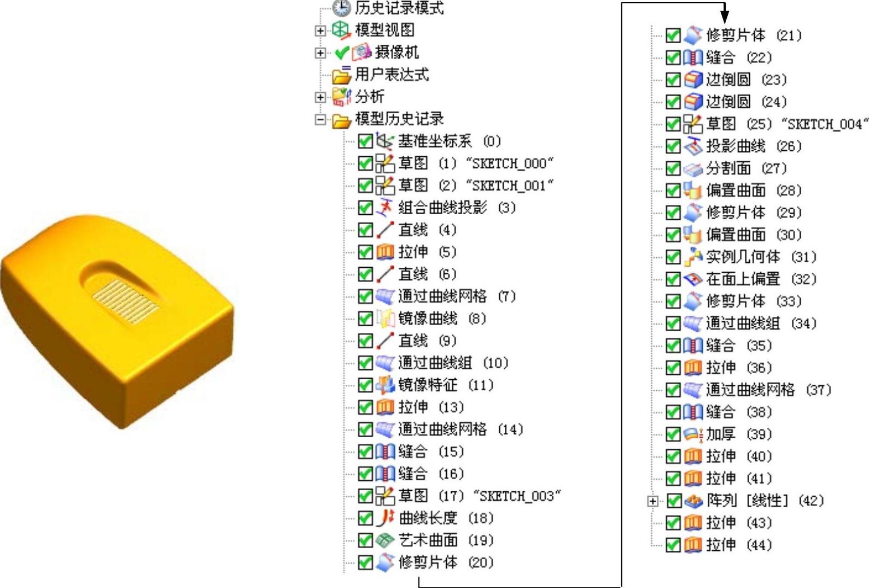Toggle the 拉伸 (13) checkbox
Image resolution: width=869 pixels, height=588 pixels.
tap(365, 407)
